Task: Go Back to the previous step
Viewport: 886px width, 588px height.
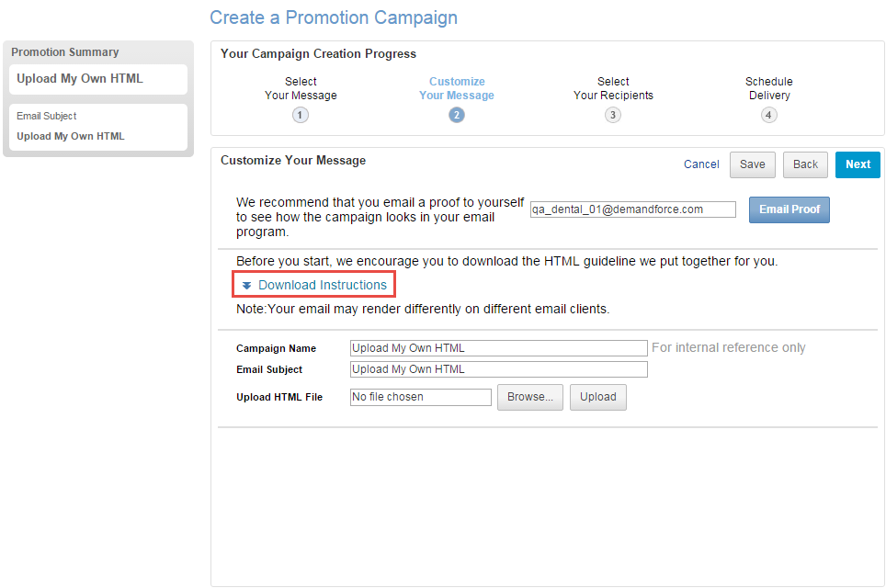Action: coord(805,164)
